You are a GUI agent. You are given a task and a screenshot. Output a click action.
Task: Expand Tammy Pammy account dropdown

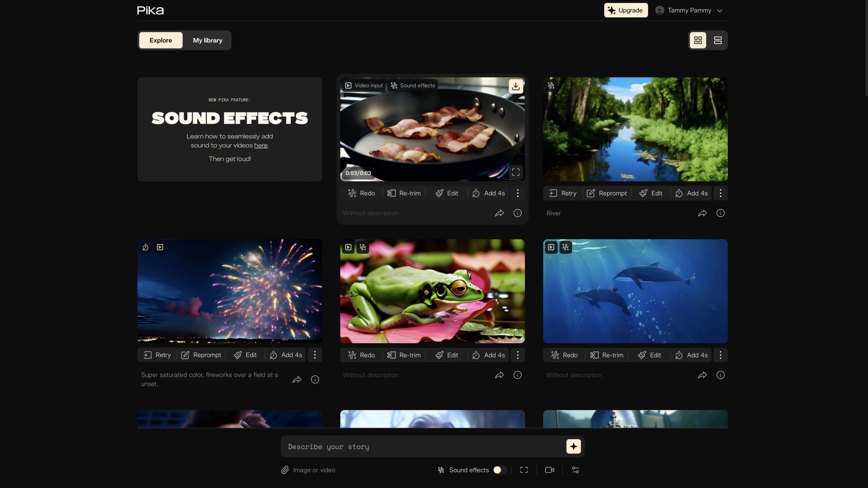coord(719,11)
